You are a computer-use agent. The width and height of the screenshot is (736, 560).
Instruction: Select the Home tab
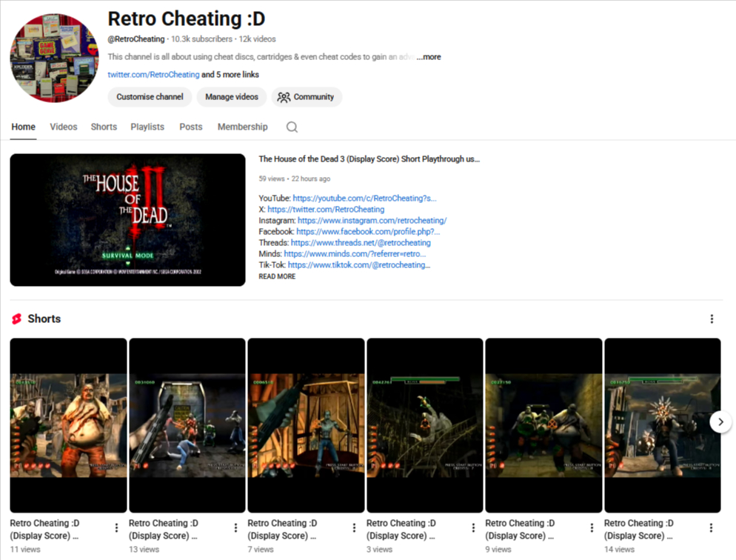[x=24, y=127]
